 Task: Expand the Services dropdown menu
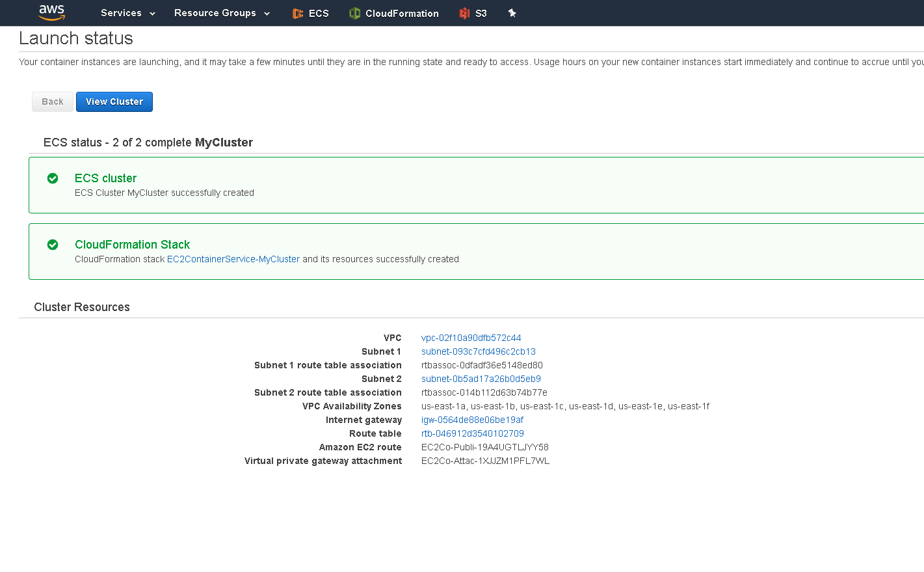coord(128,13)
